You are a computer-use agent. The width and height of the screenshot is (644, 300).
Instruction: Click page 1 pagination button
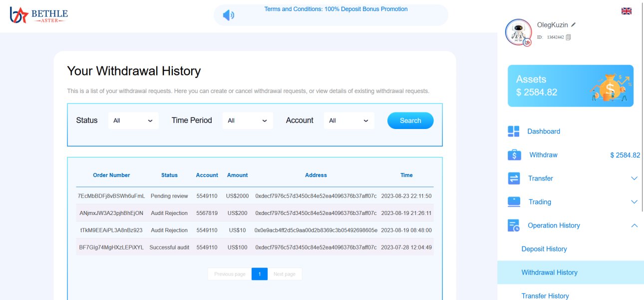pos(260,274)
